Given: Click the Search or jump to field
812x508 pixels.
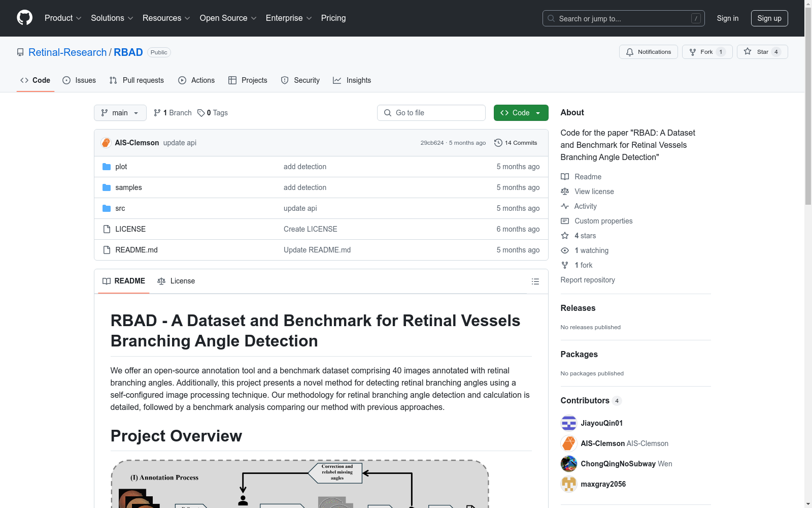Looking at the screenshot, I should [x=624, y=18].
